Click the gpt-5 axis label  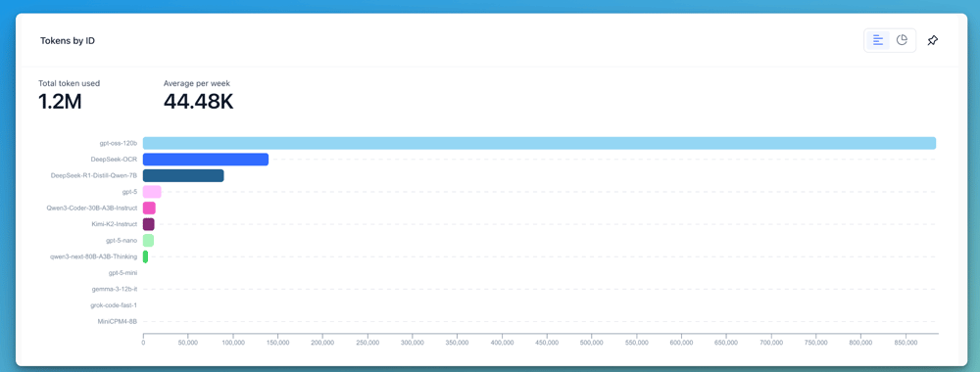[x=129, y=192]
